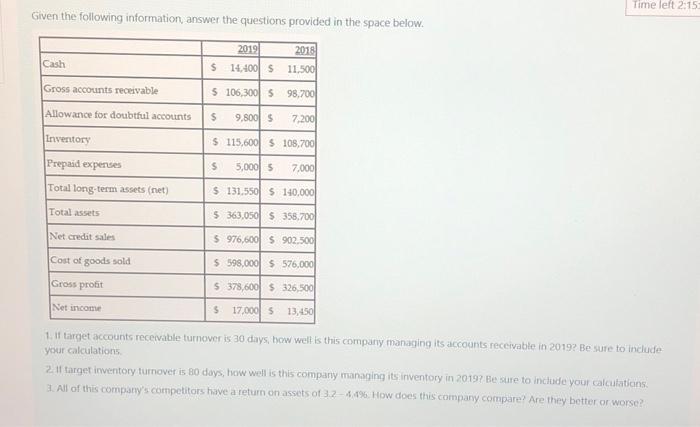The image size is (700, 427).
Task: Select Allowance for doubtful accounts label
Action: tap(118, 115)
